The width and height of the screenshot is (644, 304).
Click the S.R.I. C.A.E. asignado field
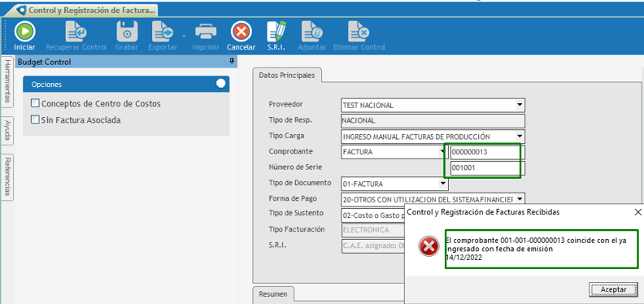point(373,245)
